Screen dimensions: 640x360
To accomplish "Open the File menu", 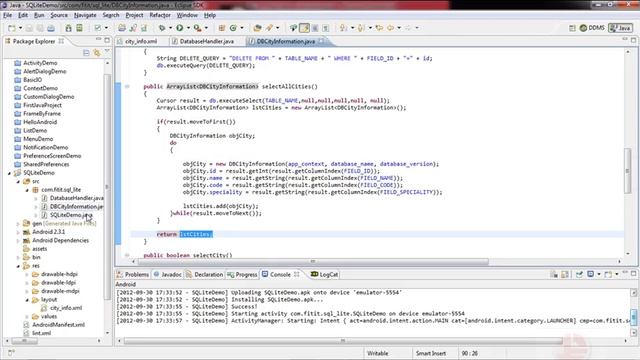I will tap(7, 15).
